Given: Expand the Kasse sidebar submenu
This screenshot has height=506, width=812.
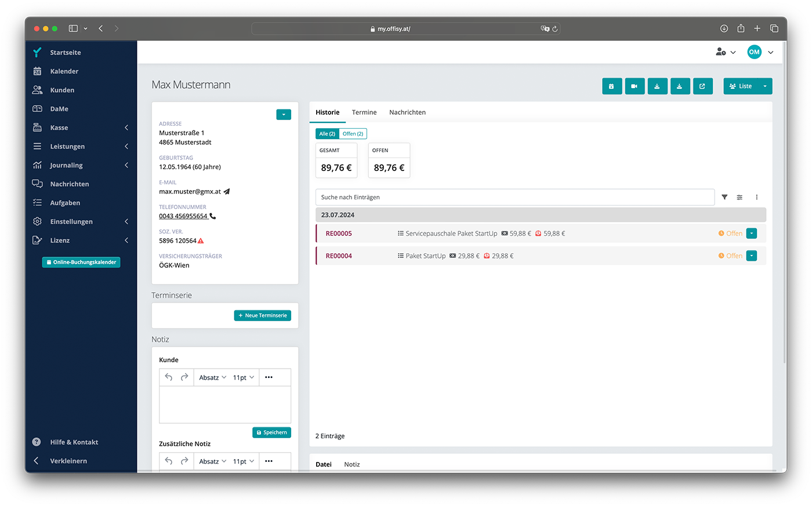Looking at the screenshot, I should coord(126,128).
